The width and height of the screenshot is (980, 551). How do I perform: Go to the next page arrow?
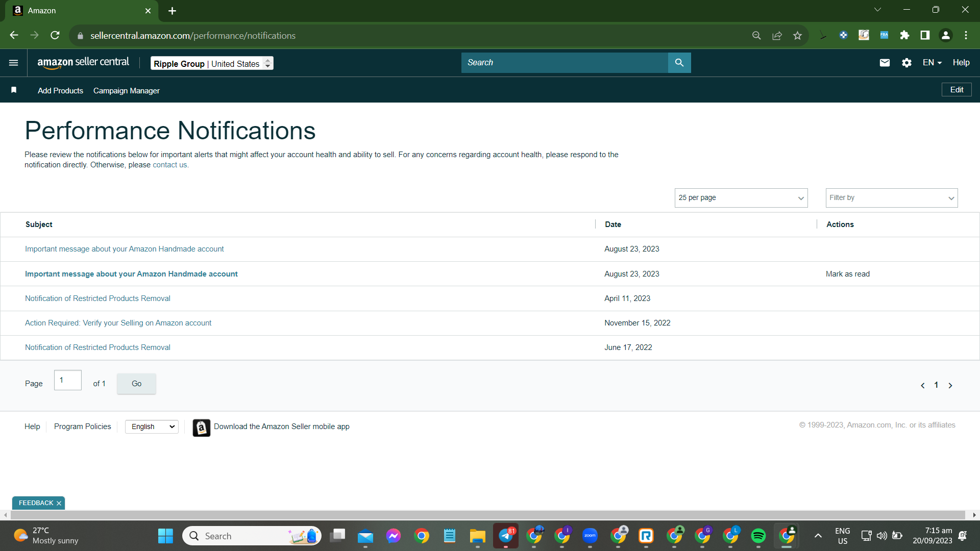[950, 385]
